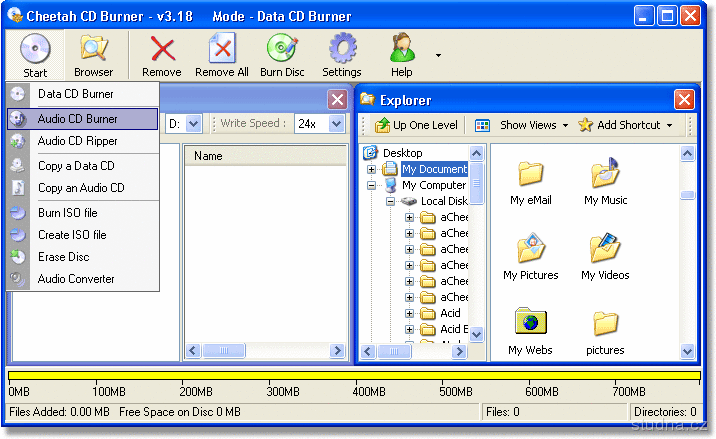Click the Audio Converter menu icon
The width and height of the screenshot is (716, 439).
coord(18,279)
